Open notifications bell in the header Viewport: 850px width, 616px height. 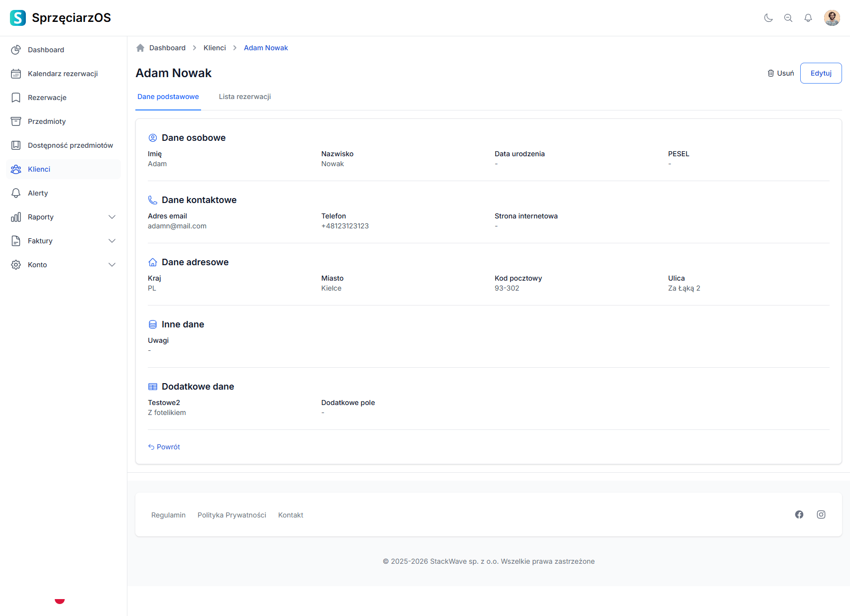point(808,18)
